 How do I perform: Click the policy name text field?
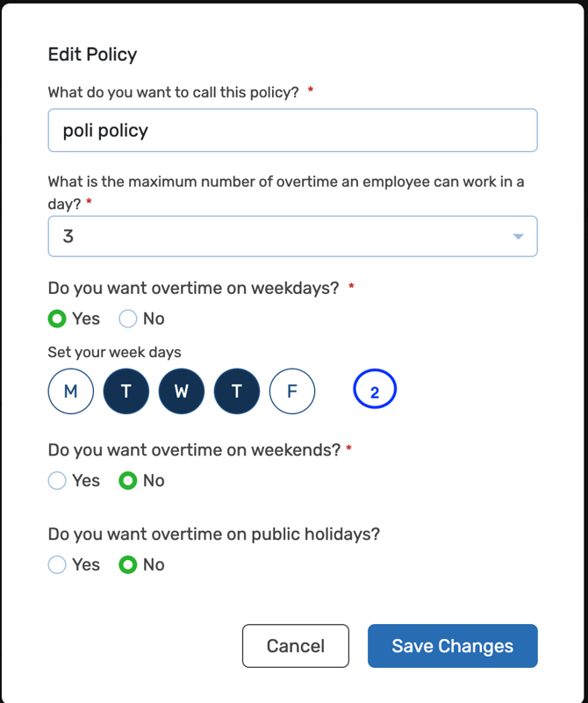pos(292,131)
